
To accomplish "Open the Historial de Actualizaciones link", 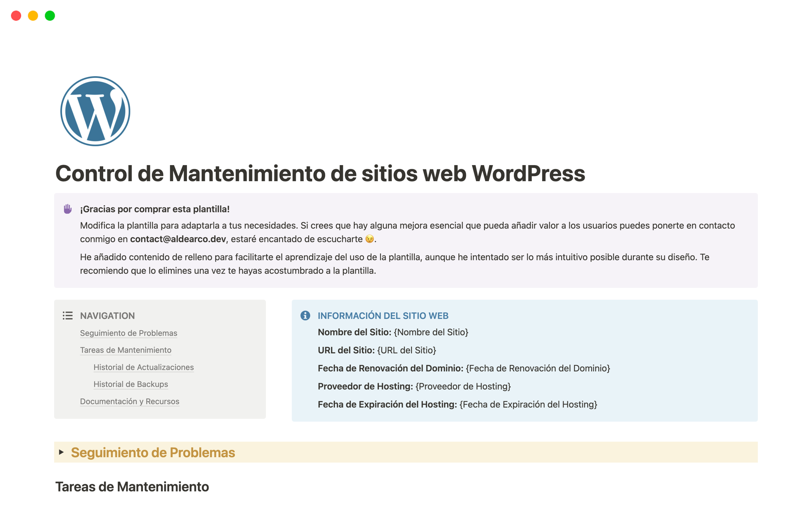I will [143, 367].
